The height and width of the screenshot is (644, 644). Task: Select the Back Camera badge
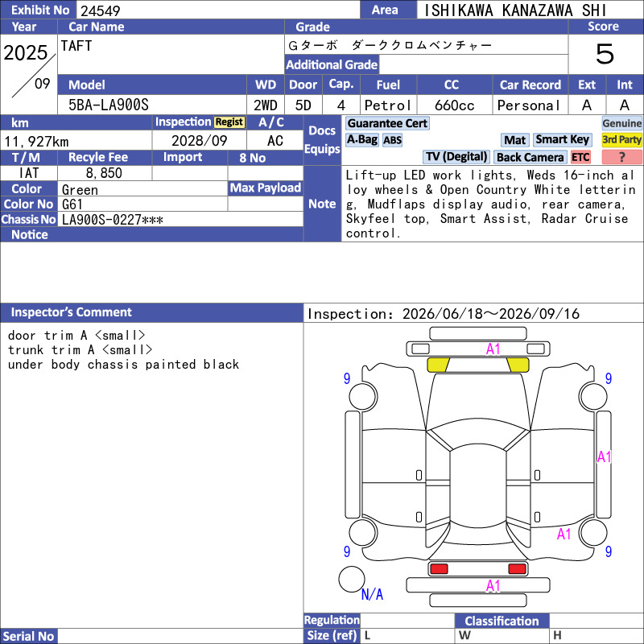530,157
